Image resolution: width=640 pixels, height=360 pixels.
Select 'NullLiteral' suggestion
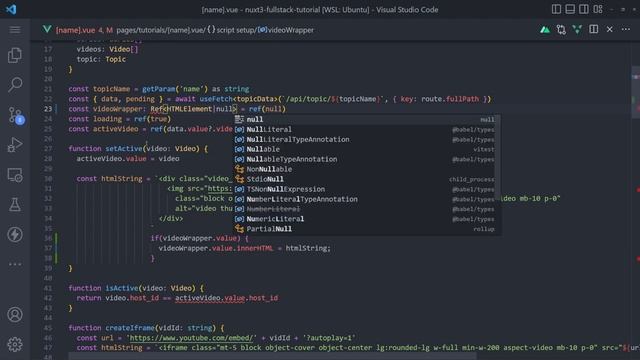[x=364, y=129]
